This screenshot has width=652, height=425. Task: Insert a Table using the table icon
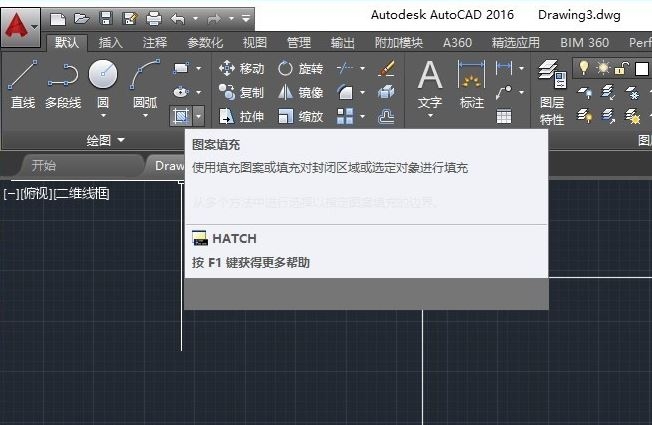pyautogui.click(x=504, y=116)
